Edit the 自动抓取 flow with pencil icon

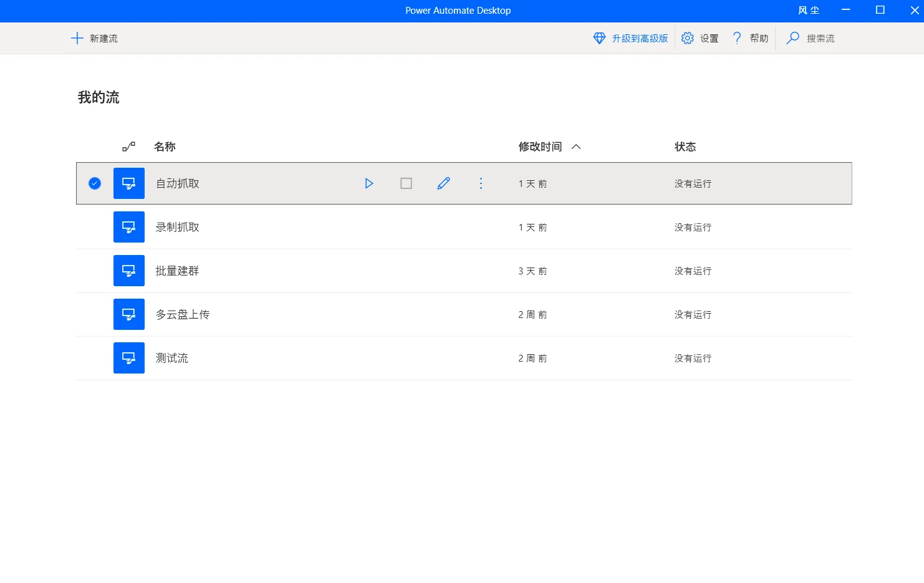(x=443, y=183)
